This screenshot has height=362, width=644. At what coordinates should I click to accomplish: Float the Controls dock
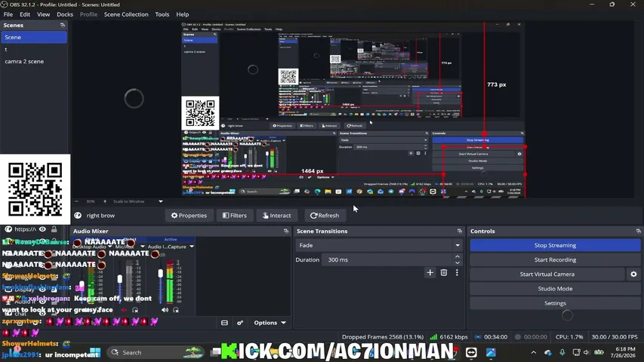(638, 231)
